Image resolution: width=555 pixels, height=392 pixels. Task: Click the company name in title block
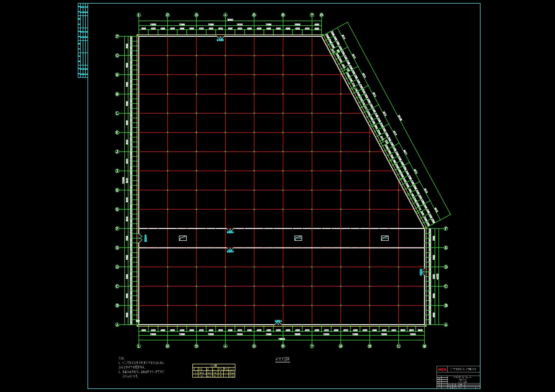463,369
